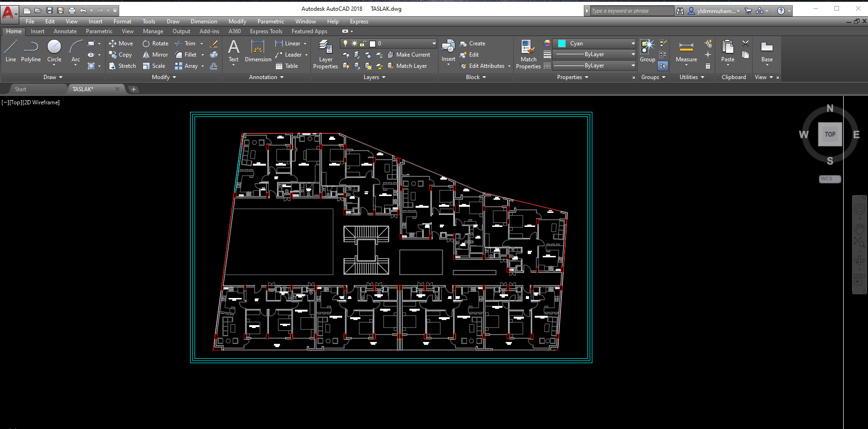Click the keyword search input field
The width and height of the screenshot is (868, 429).
click(x=631, y=11)
